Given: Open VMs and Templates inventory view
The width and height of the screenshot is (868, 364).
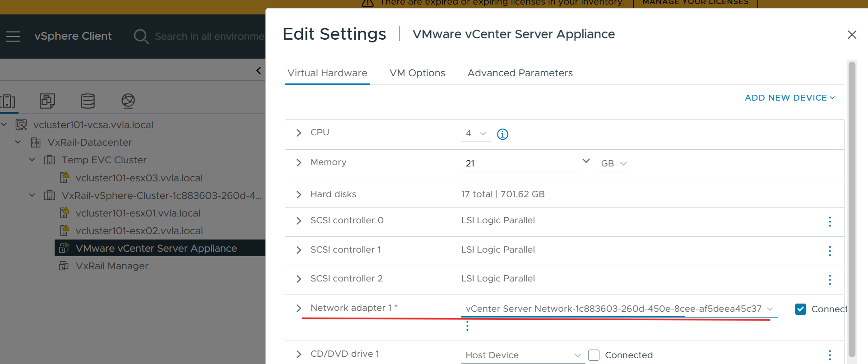Looking at the screenshot, I should point(47,101).
